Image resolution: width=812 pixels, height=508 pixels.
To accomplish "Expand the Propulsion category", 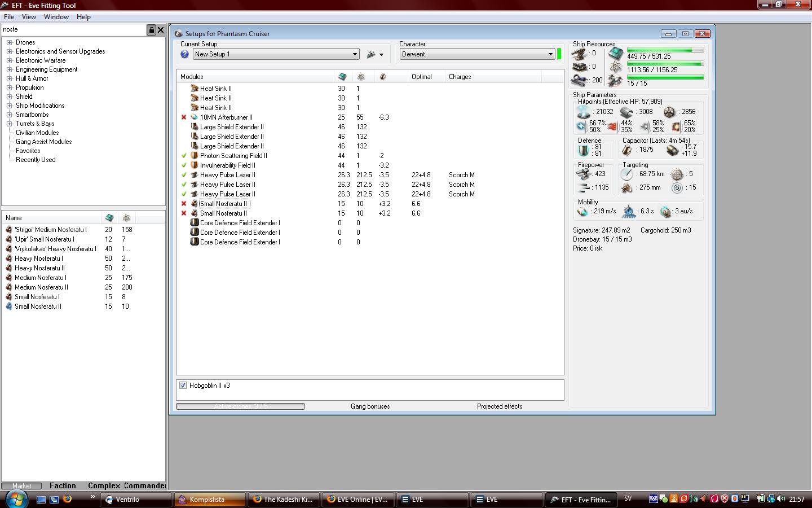I will [10, 87].
